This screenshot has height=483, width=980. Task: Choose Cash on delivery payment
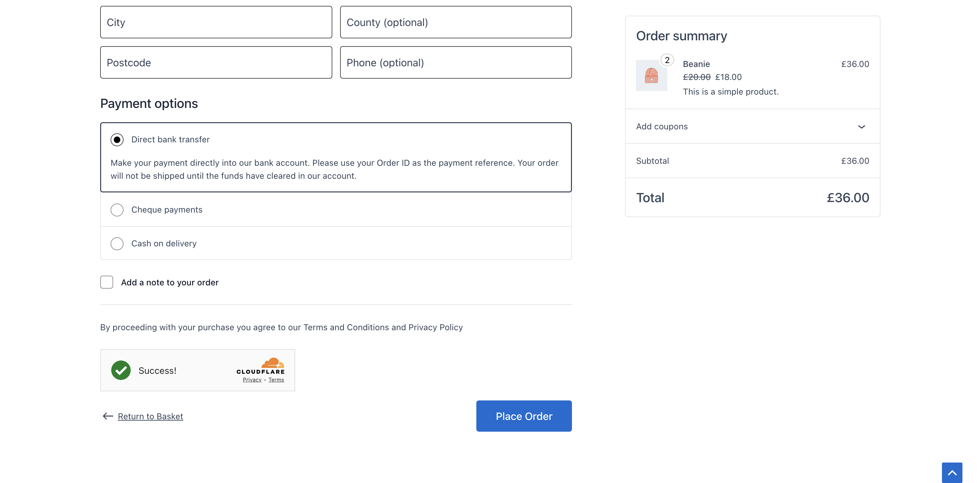pyautogui.click(x=117, y=243)
